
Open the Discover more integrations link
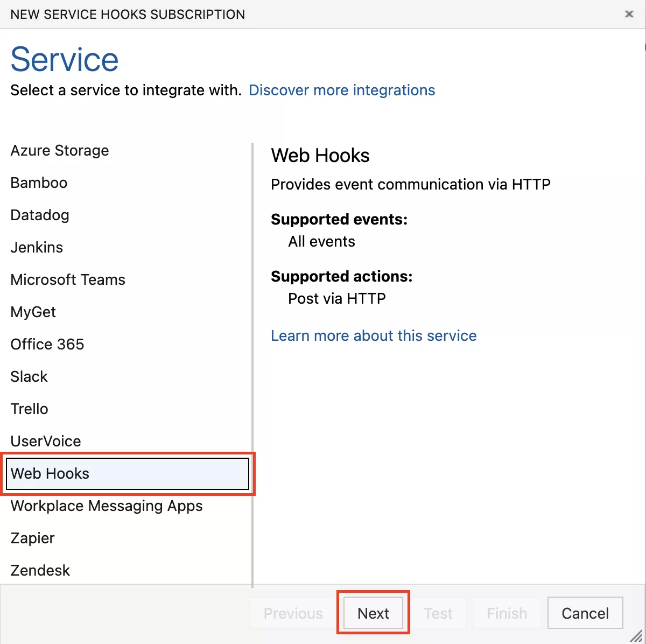pos(342,90)
